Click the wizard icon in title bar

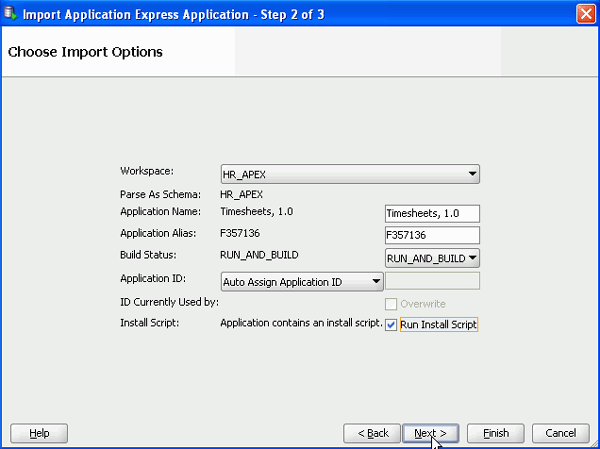click(10, 14)
